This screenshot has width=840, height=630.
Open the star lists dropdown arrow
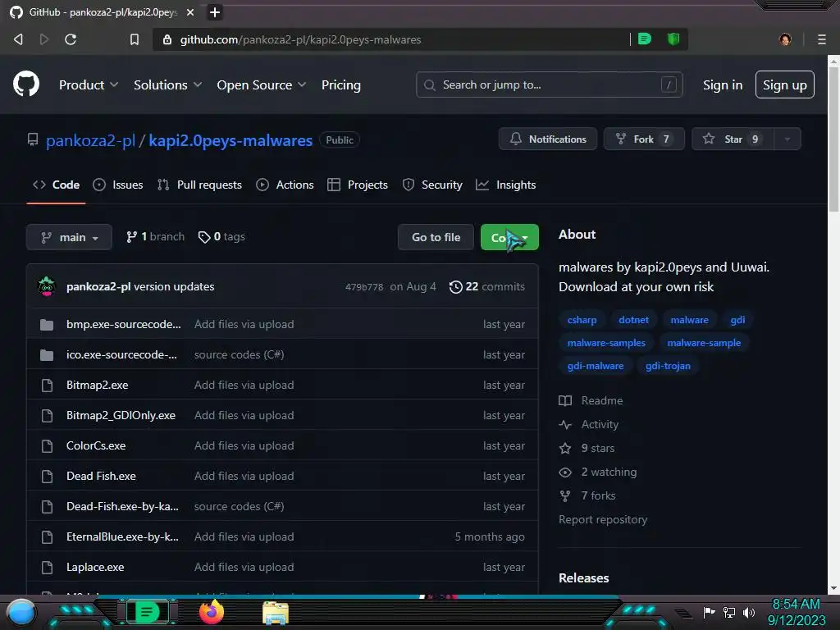(x=787, y=139)
